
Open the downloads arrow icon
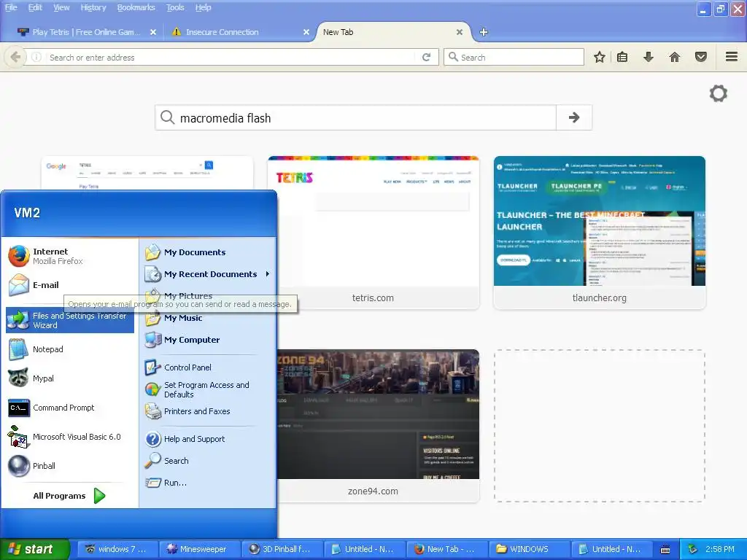(649, 57)
